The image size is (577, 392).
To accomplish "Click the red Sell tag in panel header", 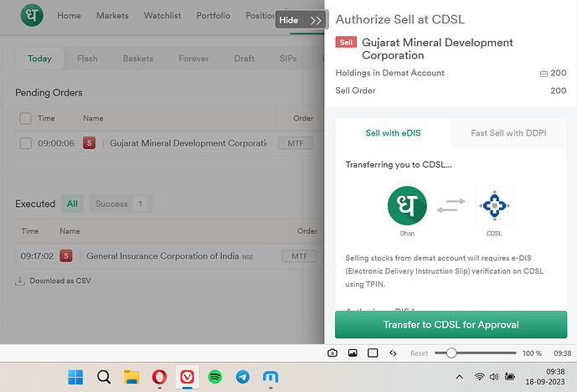I will 346,43.
